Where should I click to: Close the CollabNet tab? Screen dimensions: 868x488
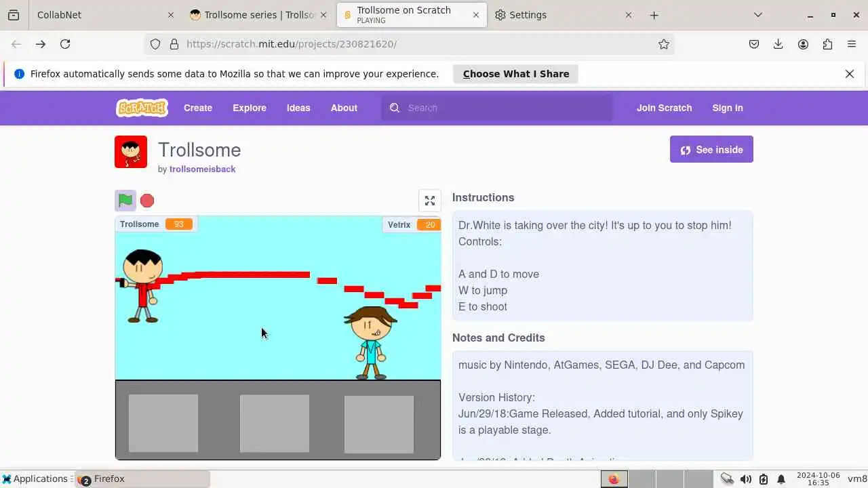pos(171,15)
